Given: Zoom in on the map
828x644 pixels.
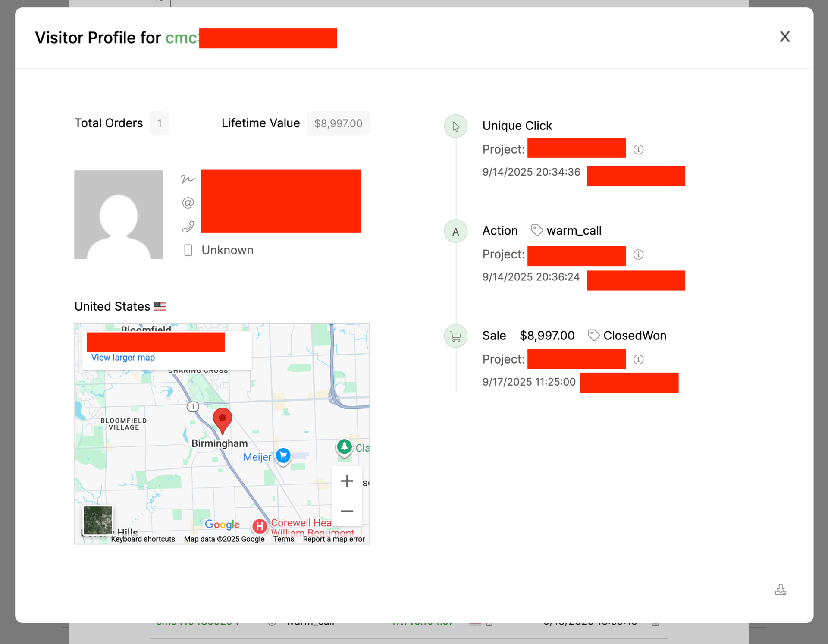Looking at the screenshot, I should pos(347,481).
